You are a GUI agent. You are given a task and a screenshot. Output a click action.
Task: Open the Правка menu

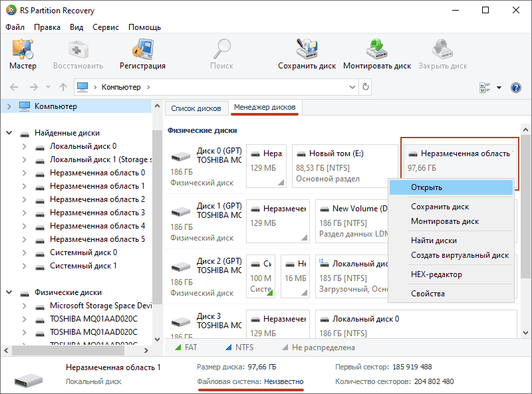pos(47,27)
